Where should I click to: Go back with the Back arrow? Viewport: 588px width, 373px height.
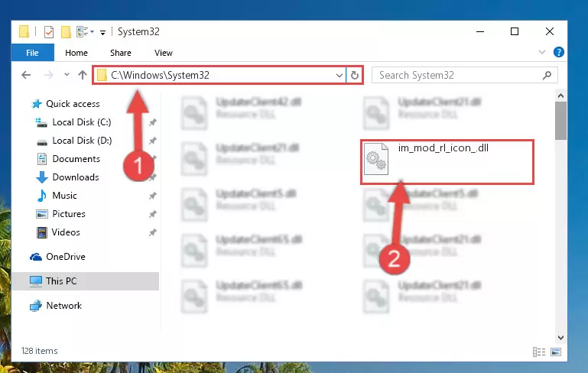tap(26, 75)
